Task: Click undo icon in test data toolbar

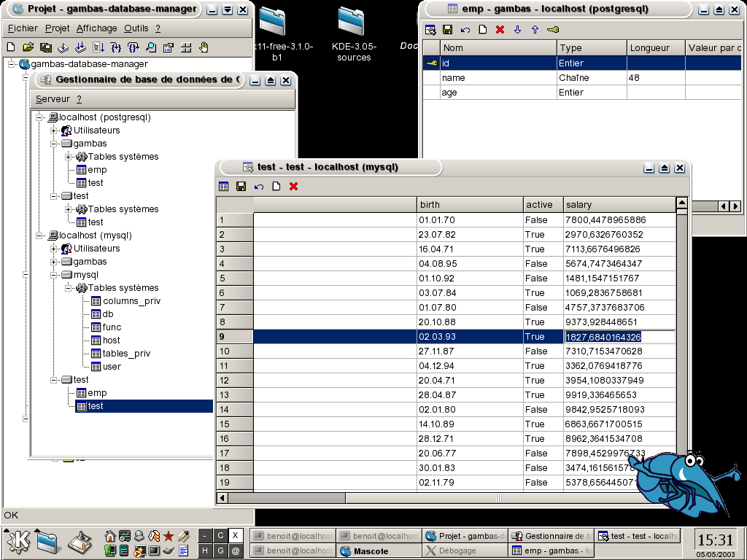Action: click(259, 186)
